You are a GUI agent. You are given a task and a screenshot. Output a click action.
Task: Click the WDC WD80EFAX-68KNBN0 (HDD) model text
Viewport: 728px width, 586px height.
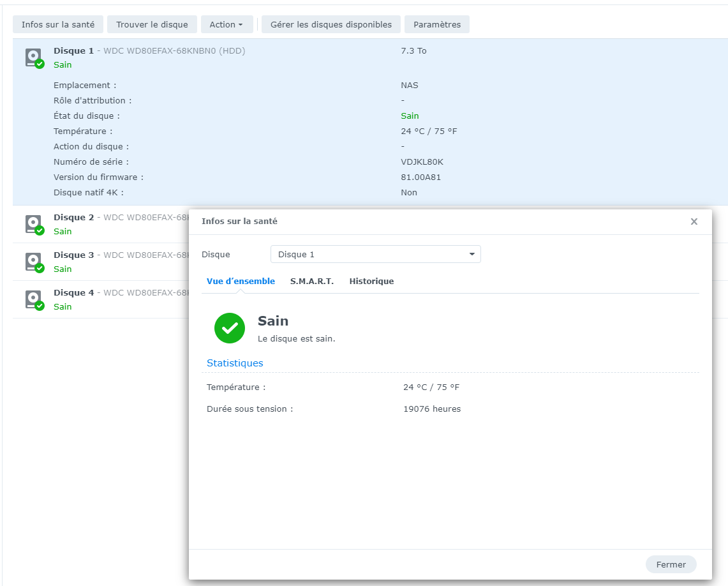point(174,50)
